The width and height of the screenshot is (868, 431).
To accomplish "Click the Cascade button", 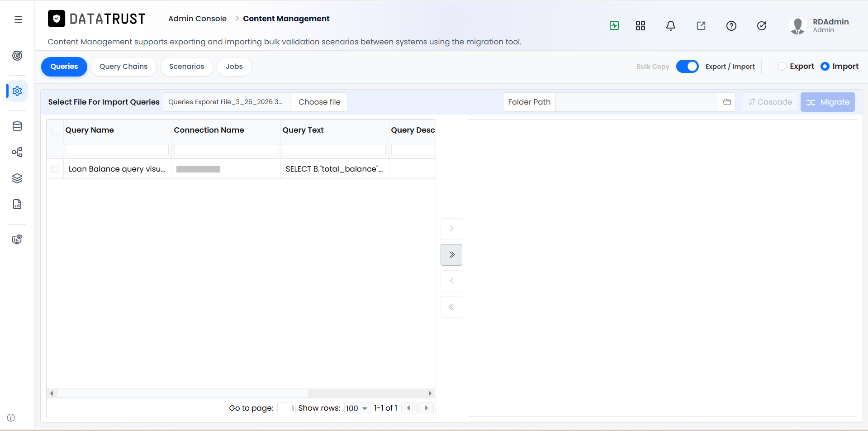I will point(770,102).
